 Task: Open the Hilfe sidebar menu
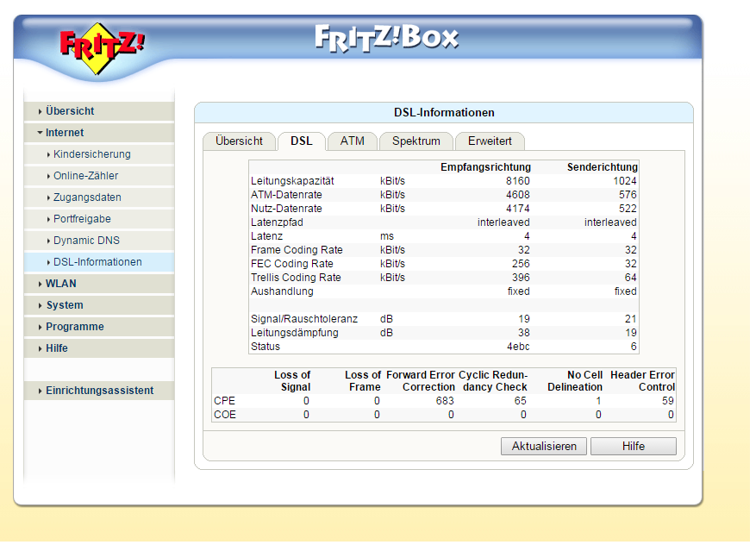pyautogui.click(x=56, y=348)
